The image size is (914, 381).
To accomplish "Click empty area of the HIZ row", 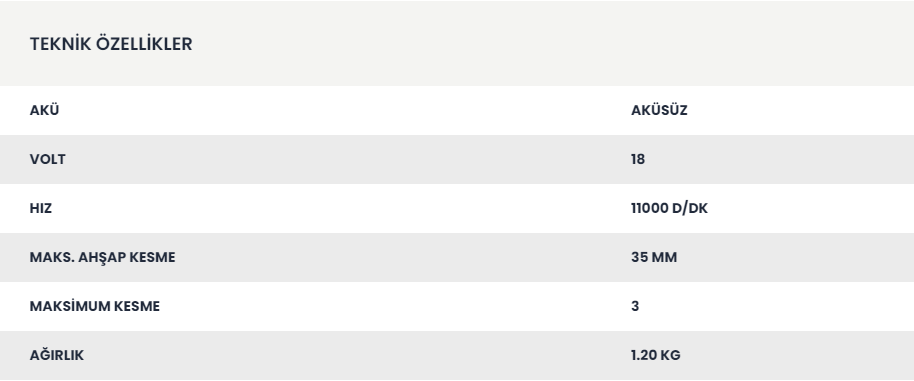I will (350, 208).
